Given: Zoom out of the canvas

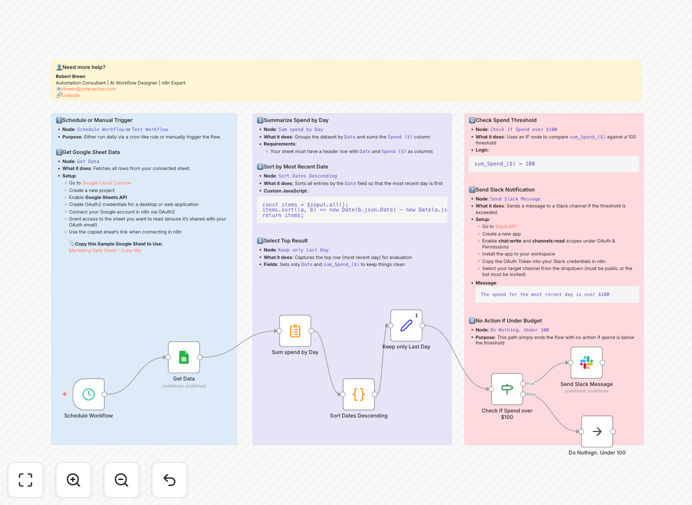Looking at the screenshot, I should [x=121, y=480].
